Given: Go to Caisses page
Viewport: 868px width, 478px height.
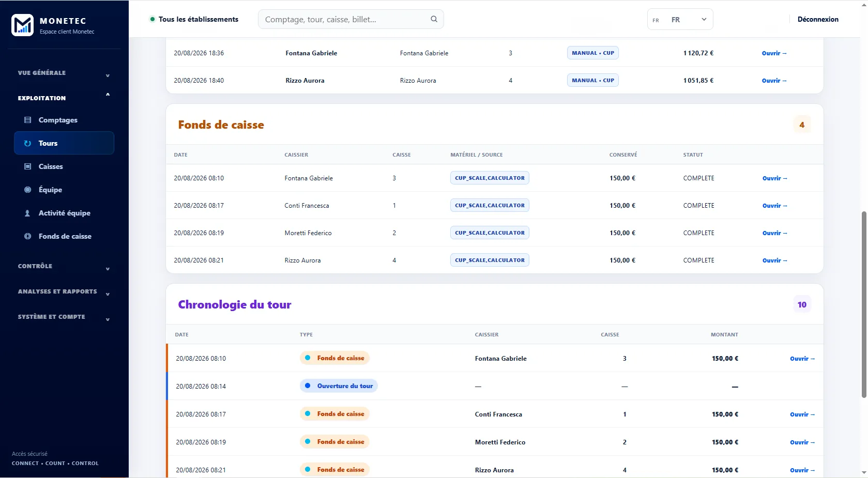Looking at the screenshot, I should click(64, 166).
